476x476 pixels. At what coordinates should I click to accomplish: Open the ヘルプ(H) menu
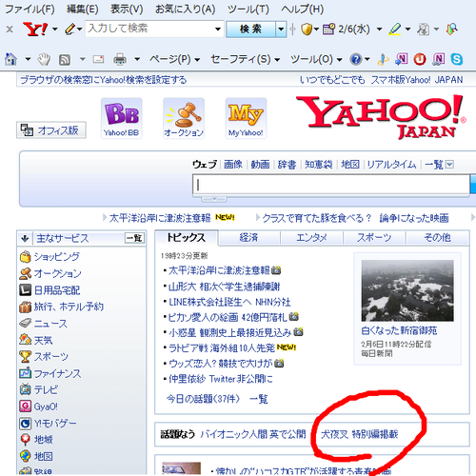click(x=302, y=10)
